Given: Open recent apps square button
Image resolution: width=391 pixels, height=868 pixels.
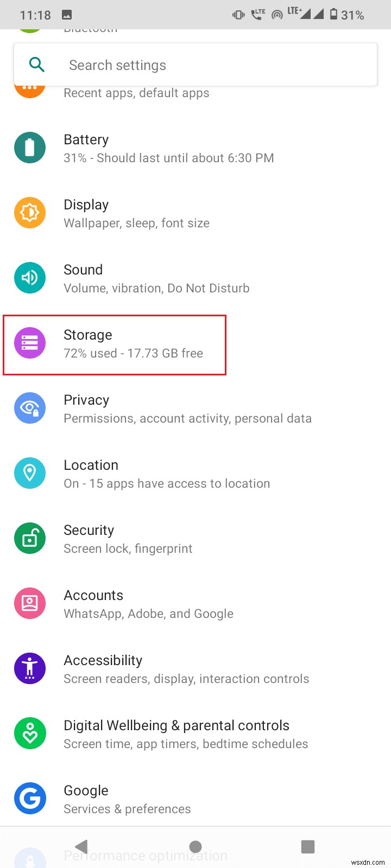Looking at the screenshot, I should 308,846.
